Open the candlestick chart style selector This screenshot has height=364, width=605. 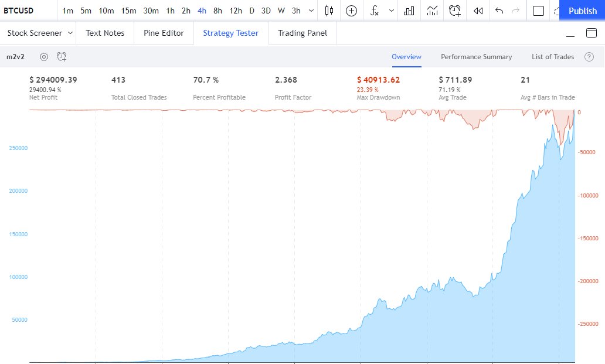329,11
